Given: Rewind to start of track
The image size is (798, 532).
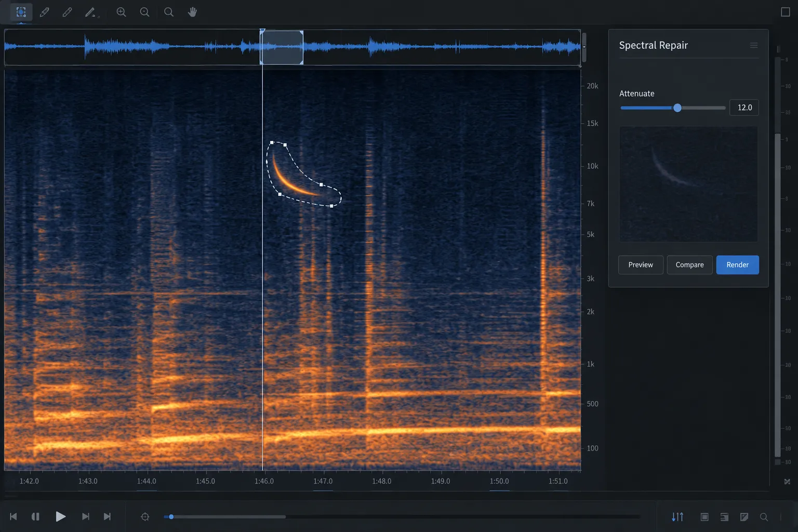Looking at the screenshot, I should pyautogui.click(x=14, y=516).
